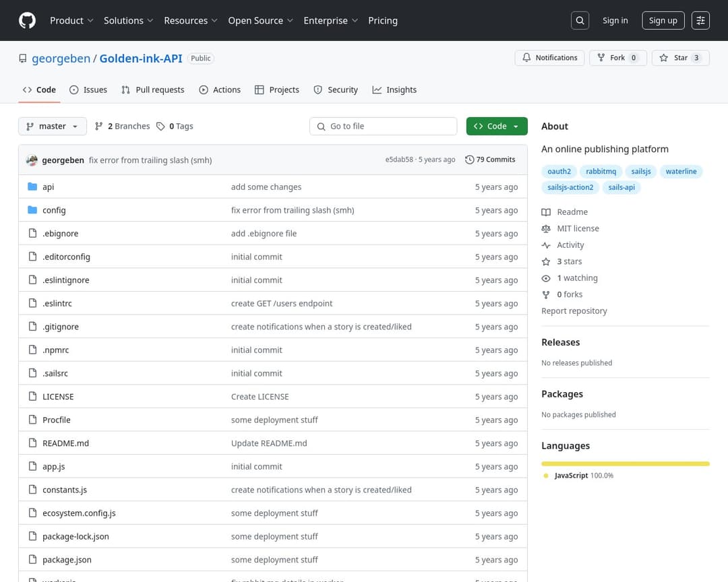Click the file icon beside package.json

32,559
